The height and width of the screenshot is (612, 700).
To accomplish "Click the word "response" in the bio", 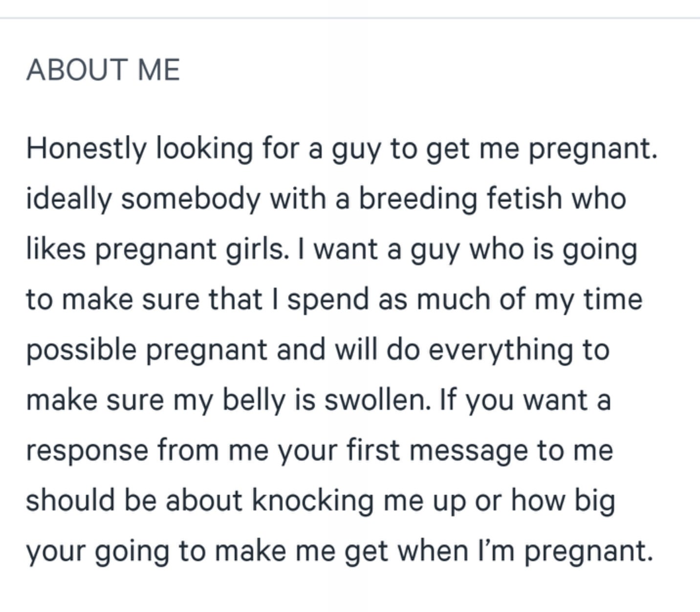I will click(x=87, y=450).
